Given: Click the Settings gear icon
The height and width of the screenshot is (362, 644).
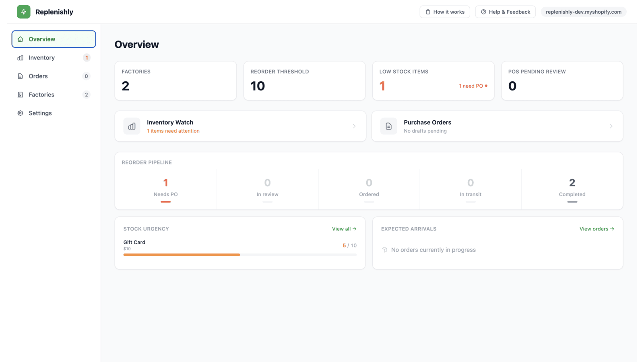Looking at the screenshot, I should [20, 113].
